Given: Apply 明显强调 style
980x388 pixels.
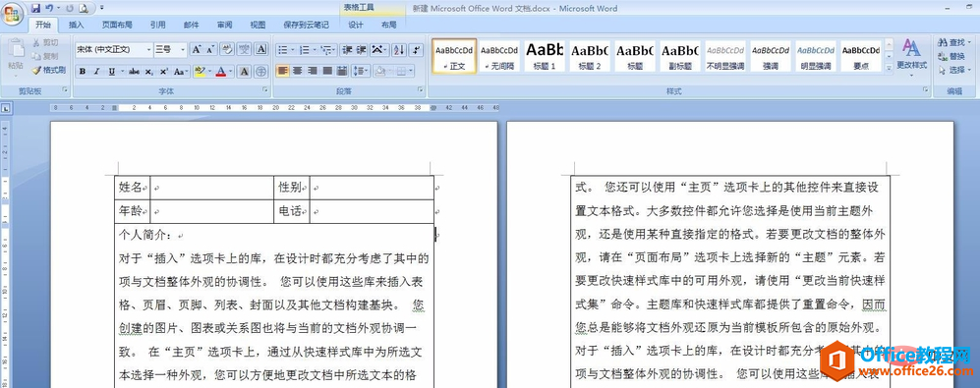Looking at the screenshot, I should coord(815,56).
